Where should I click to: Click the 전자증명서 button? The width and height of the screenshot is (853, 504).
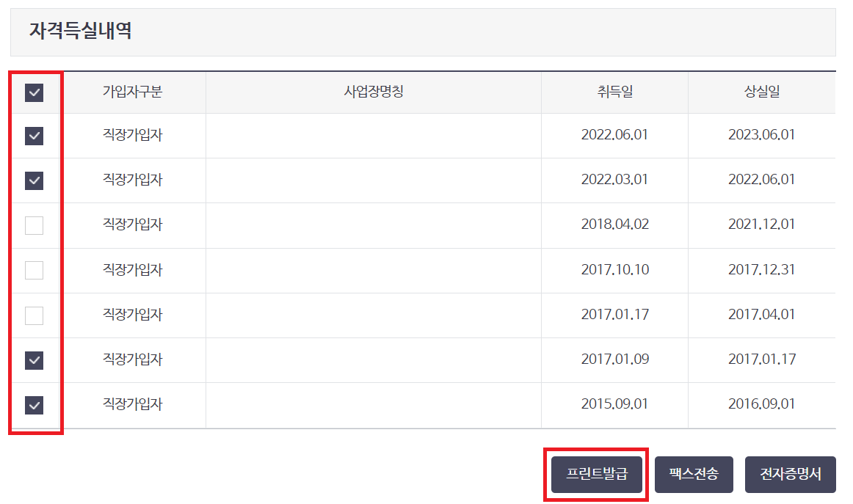pyautogui.click(x=790, y=474)
